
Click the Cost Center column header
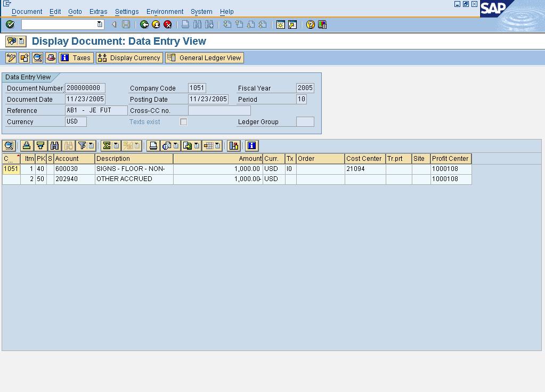tap(365, 159)
